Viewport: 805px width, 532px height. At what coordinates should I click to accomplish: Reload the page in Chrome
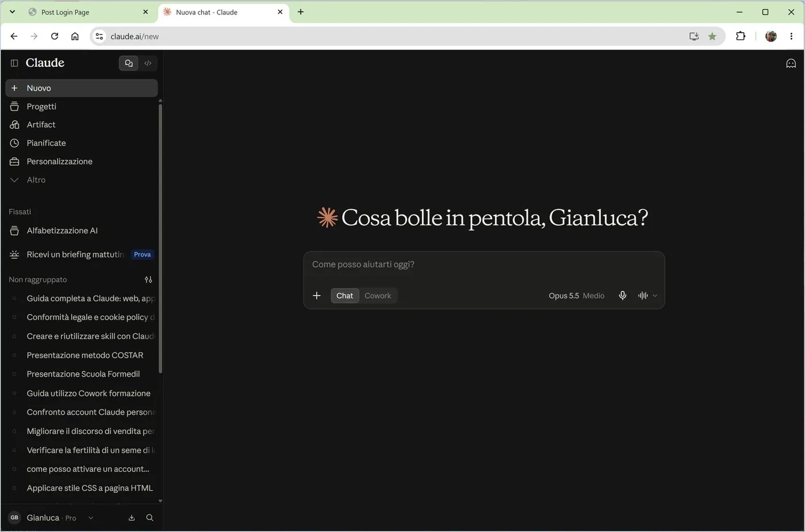point(55,36)
